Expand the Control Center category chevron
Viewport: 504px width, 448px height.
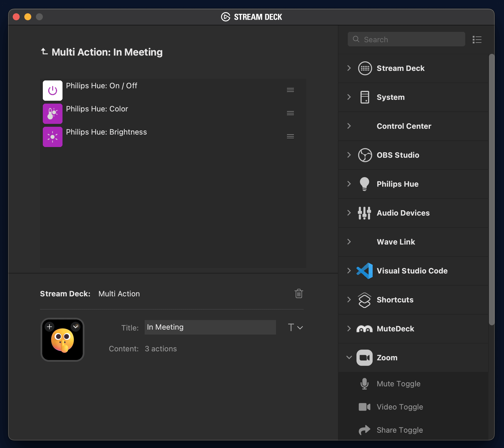click(349, 126)
